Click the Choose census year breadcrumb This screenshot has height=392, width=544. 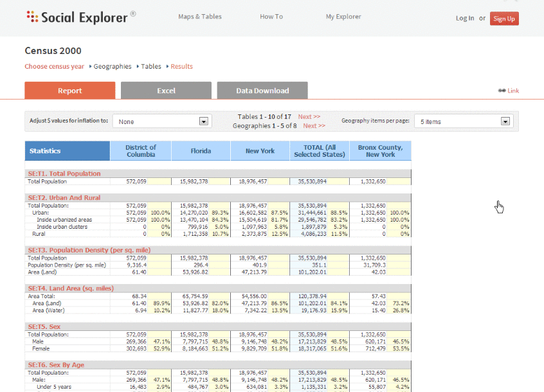[x=55, y=66]
